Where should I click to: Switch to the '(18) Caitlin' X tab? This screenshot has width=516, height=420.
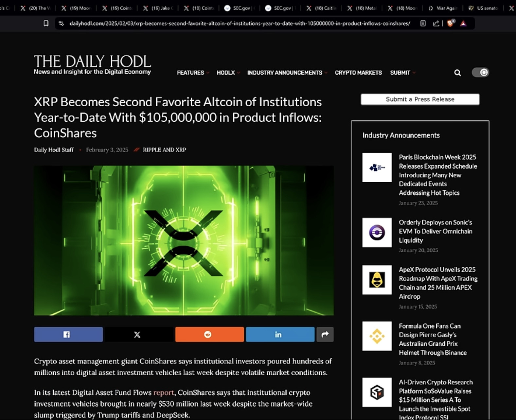[x=322, y=8]
